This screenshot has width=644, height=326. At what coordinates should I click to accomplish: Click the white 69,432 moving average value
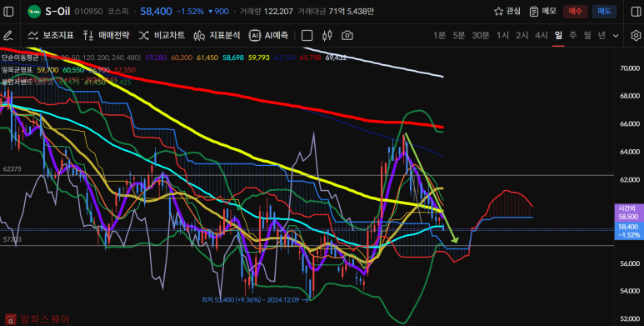click(336, 58)
